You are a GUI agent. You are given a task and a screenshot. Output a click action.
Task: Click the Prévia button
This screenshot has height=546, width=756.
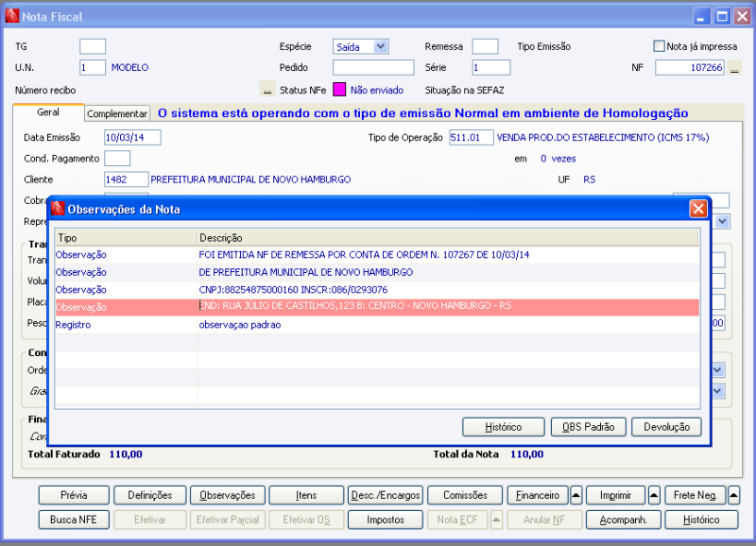click(74, 495)
